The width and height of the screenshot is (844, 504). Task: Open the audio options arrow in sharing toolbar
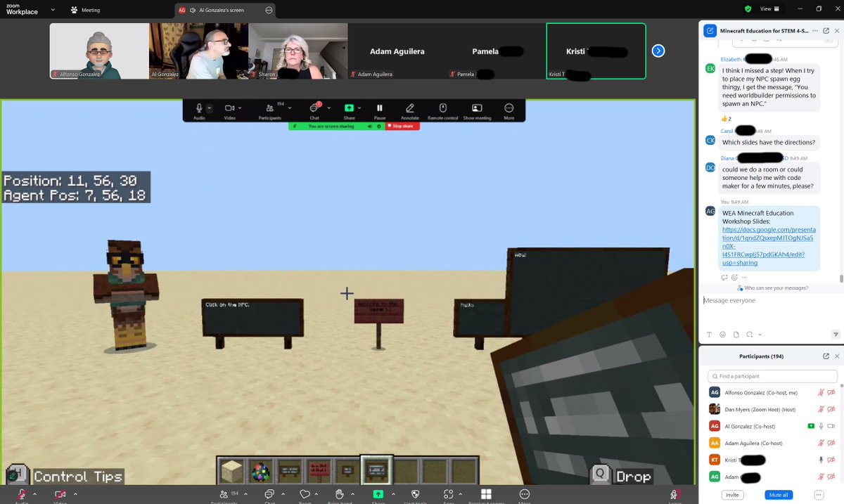click(x=210, y=108)
